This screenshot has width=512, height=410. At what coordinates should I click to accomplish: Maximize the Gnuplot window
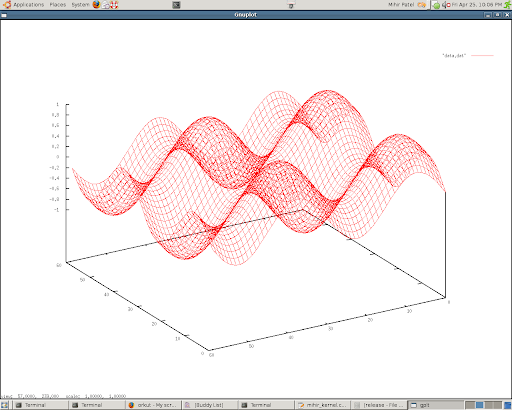pos(497,15)
